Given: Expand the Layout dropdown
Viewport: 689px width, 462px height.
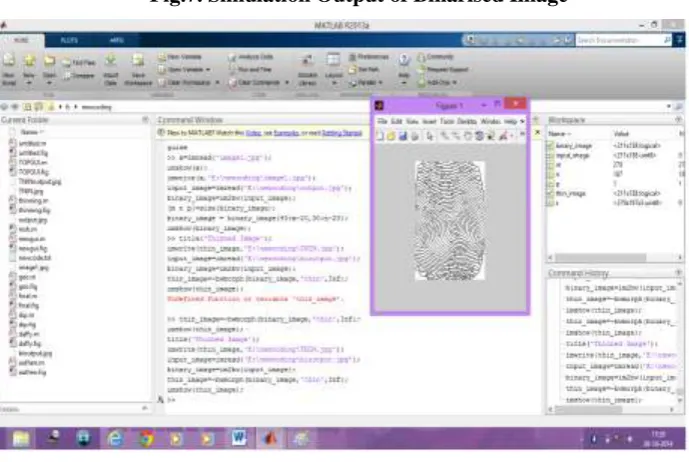Looking at the screenshot, I should pos(334,83).
